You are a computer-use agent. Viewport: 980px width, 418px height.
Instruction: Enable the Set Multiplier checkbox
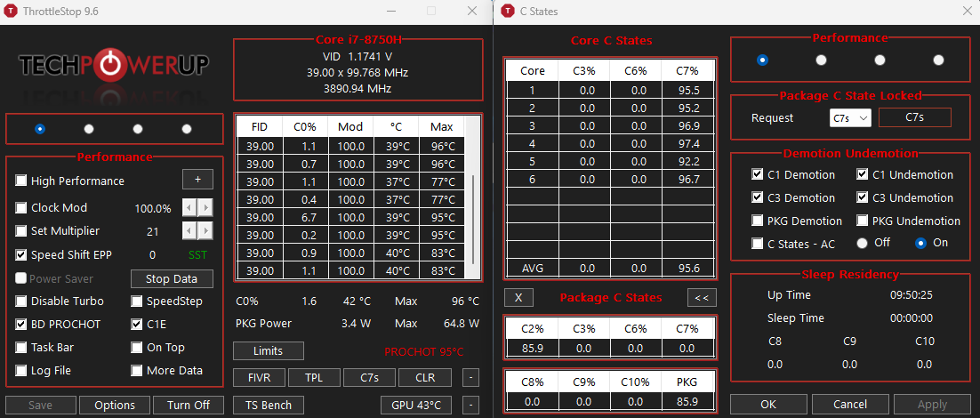pyautogui.click(x=21, y=230)
